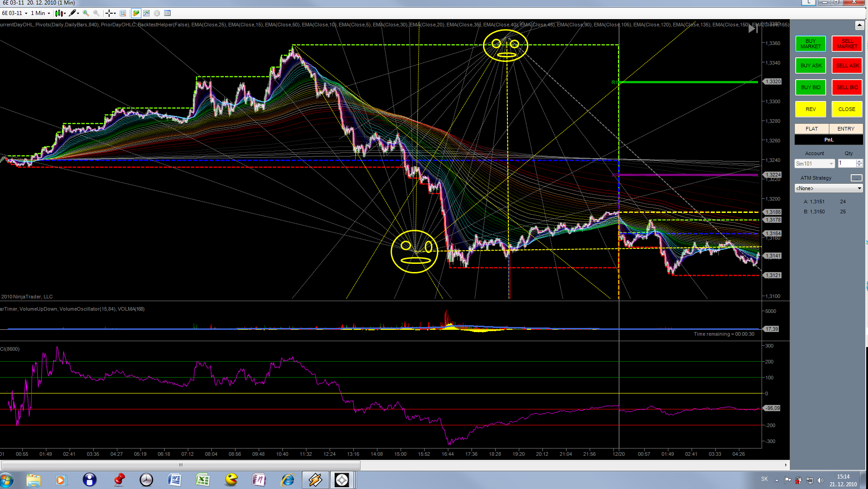Open the drawing tools pencil menu

72,13
